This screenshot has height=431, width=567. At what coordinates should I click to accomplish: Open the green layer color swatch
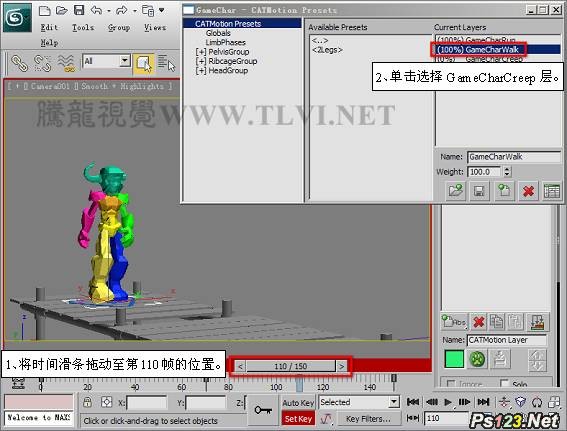454,359
